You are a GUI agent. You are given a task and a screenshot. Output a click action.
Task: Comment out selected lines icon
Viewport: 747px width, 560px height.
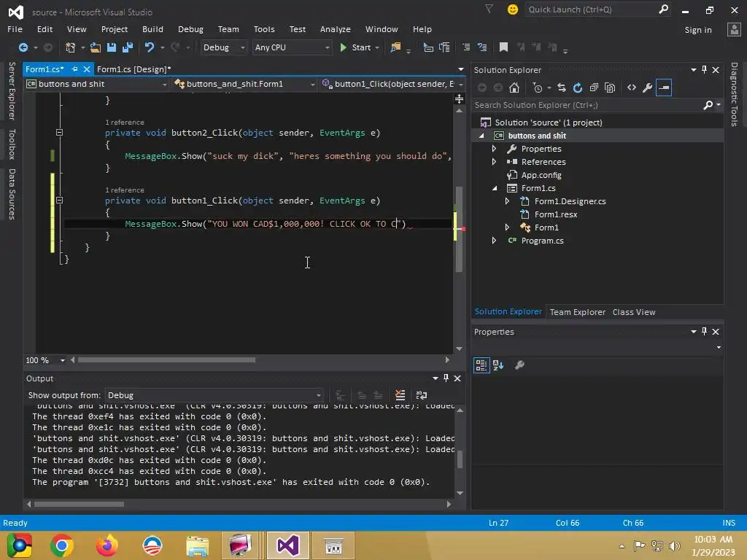click(x=466, y=47)
